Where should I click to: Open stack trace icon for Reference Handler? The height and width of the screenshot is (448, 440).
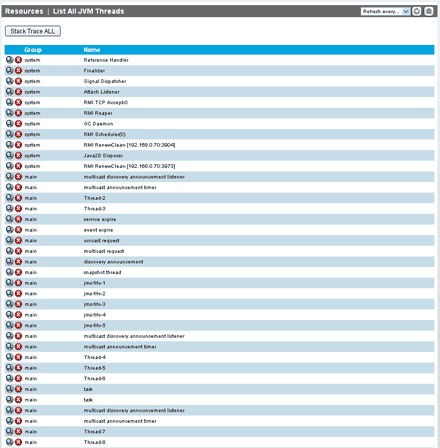(10, 60)
